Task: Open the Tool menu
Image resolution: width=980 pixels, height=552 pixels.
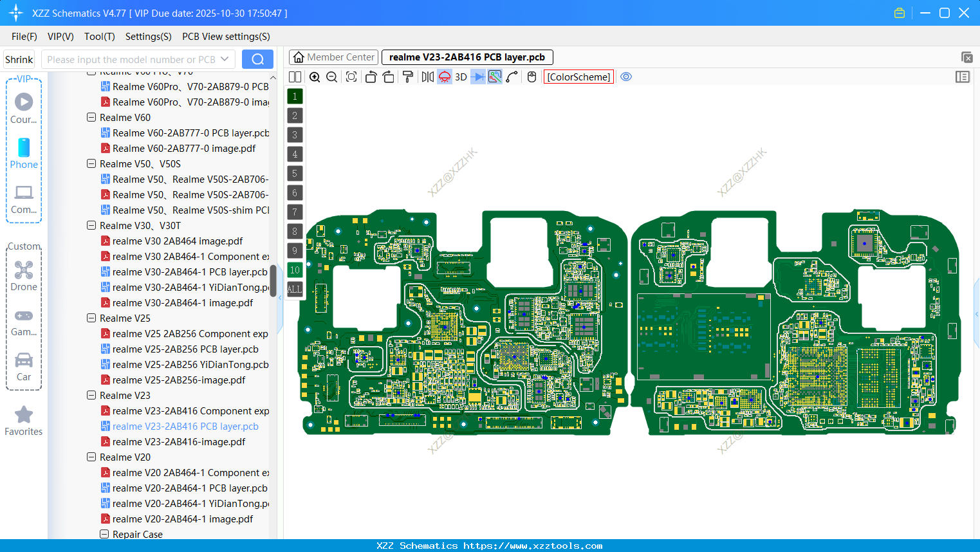Action: pyautogui.click(x=99, y=37)
